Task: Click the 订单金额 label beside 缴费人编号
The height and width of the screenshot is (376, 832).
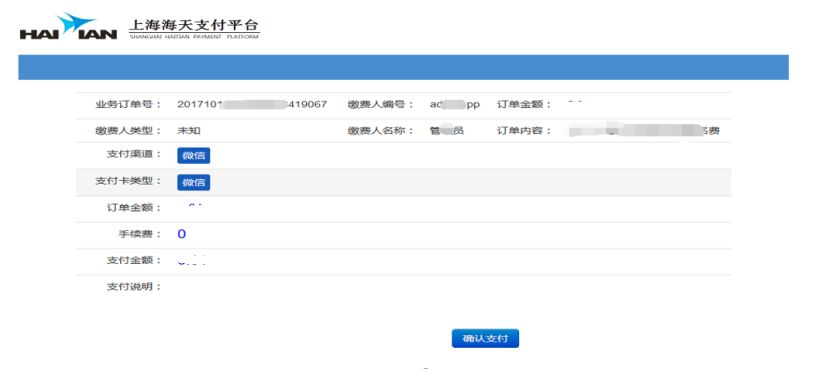Action: tap(524, 104)
